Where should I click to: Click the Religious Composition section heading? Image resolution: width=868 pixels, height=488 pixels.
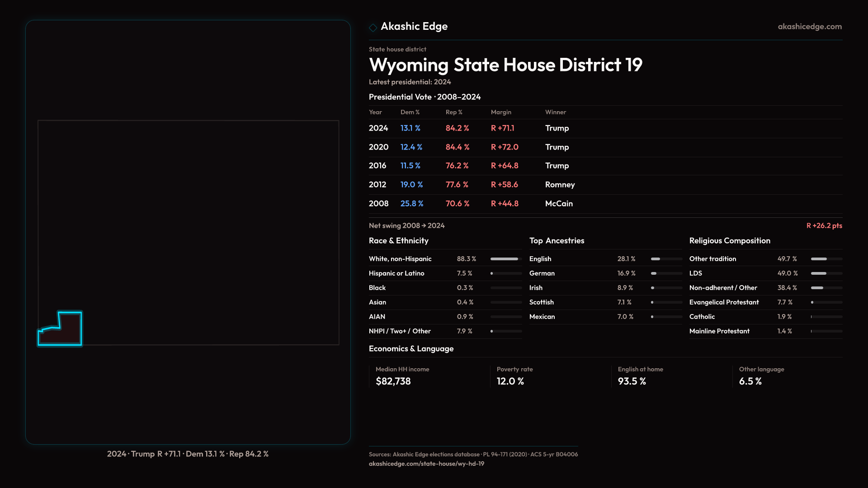pos(729,241)
